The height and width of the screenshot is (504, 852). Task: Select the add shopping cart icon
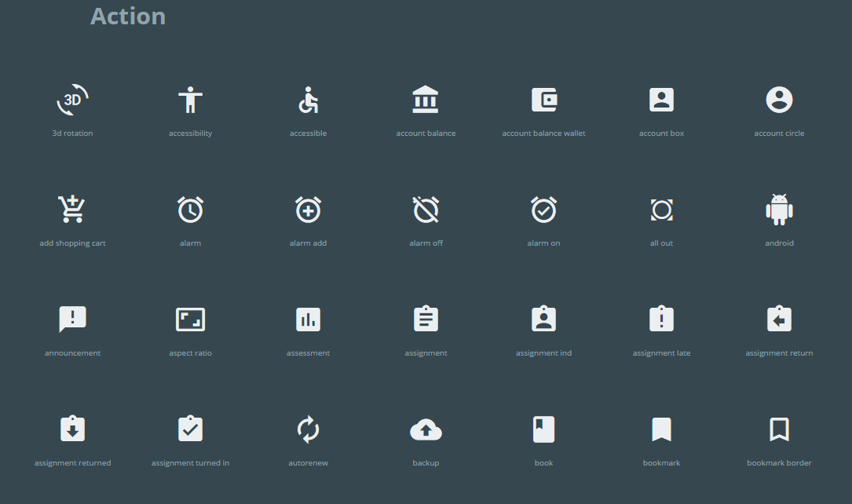72,210
